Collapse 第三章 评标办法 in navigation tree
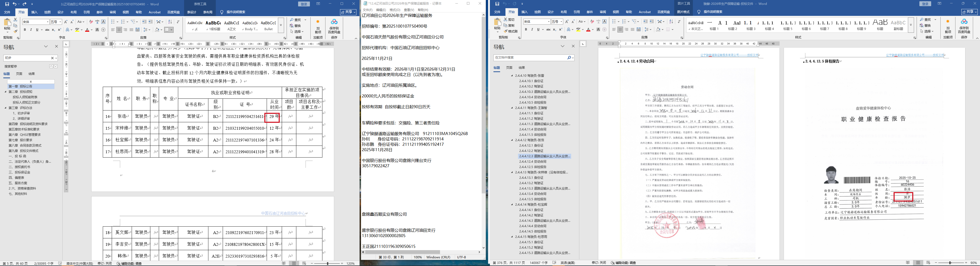The image size is (980, 266). [x=6, y=108]
